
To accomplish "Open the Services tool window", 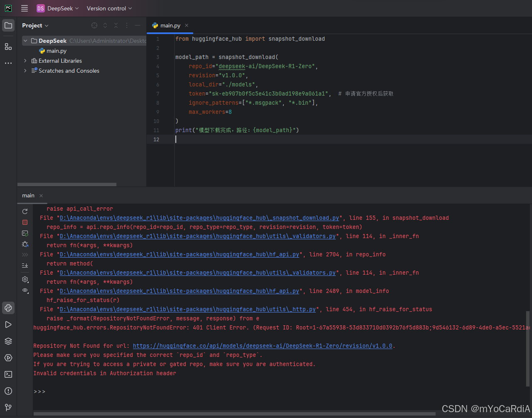I will (8, 358).
